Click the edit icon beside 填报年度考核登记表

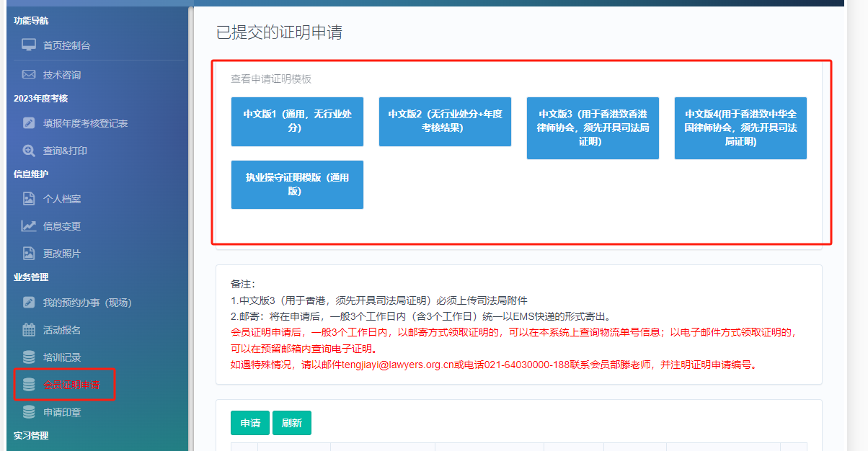pyautogui.click(x=29, y=123)
